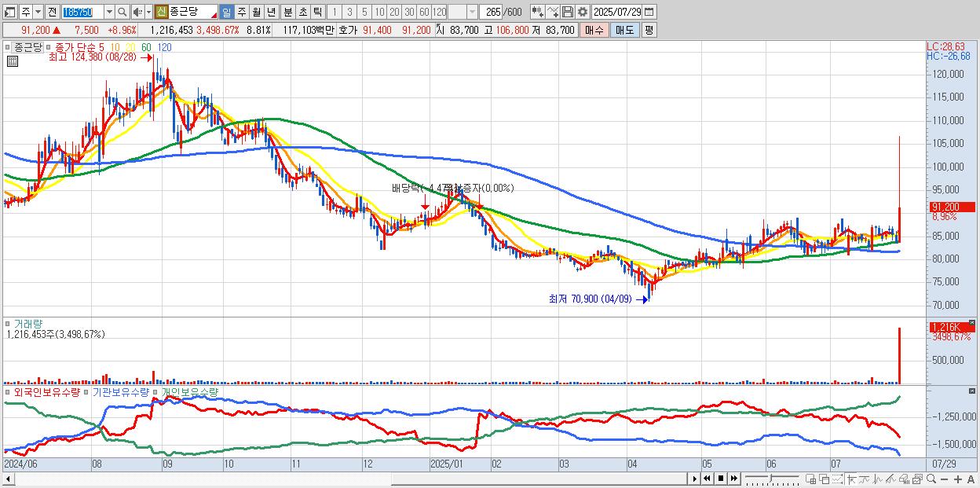The height and width of the screenshot is (488, 980).
Task: Choose the 60 interval button
Action: (x=424, y=13)
